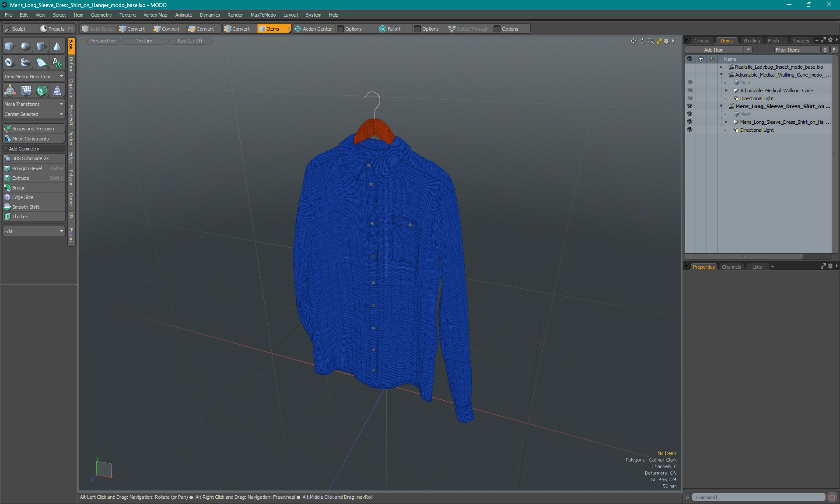Select the Torus primitive tool
This screenshot has height=504, width=840.
click(x=9, y=63)
